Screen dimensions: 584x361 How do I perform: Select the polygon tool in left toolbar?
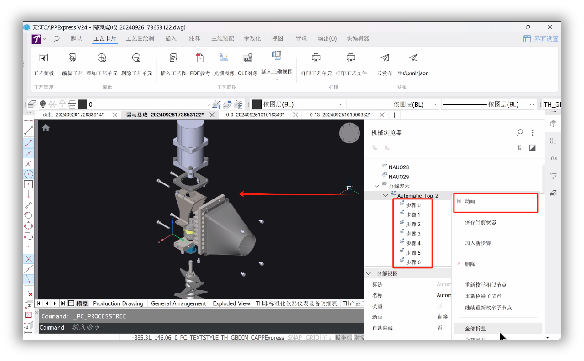[28, 226]
